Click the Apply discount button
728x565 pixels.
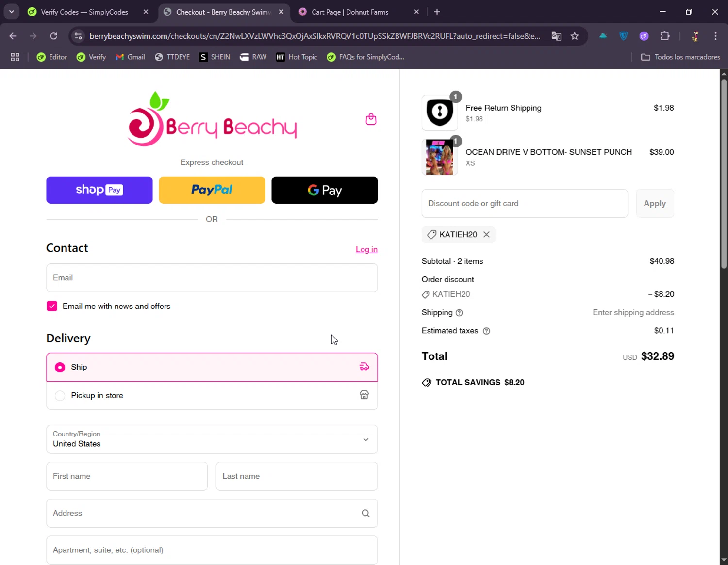tap(655, 204)
